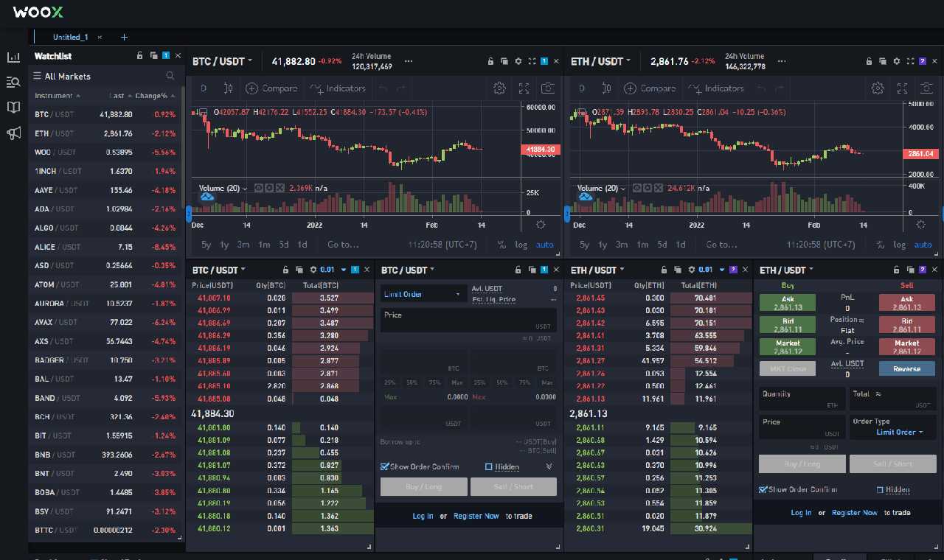Undo last action on BTC chart
Viewport: 944px width, 560px height.
tap(383, 88)
